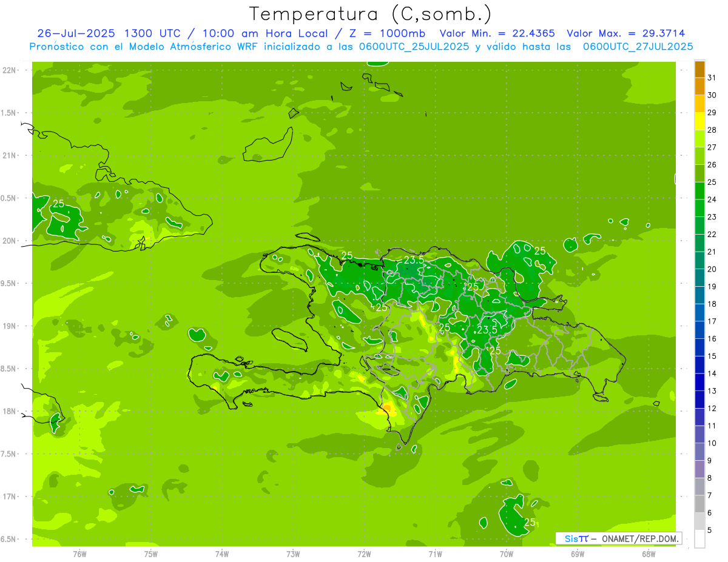Click the longitude label "70W"
The width and height of the screenshot is (728, 562).
506,554
